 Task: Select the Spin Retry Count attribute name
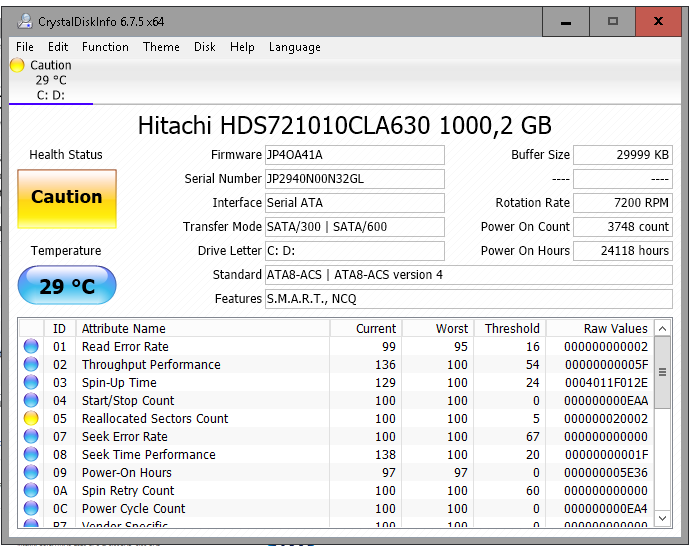point(128,490)
